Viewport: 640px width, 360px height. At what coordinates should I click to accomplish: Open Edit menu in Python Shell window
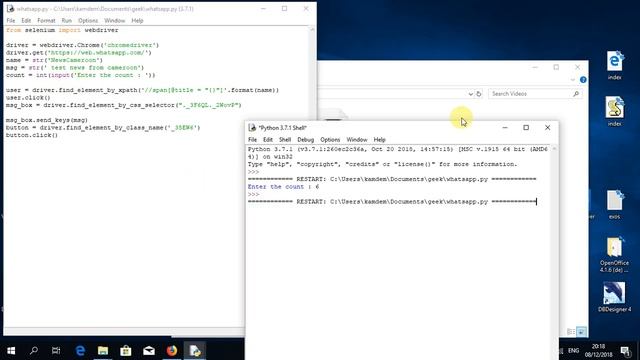(x=267, y=140)
